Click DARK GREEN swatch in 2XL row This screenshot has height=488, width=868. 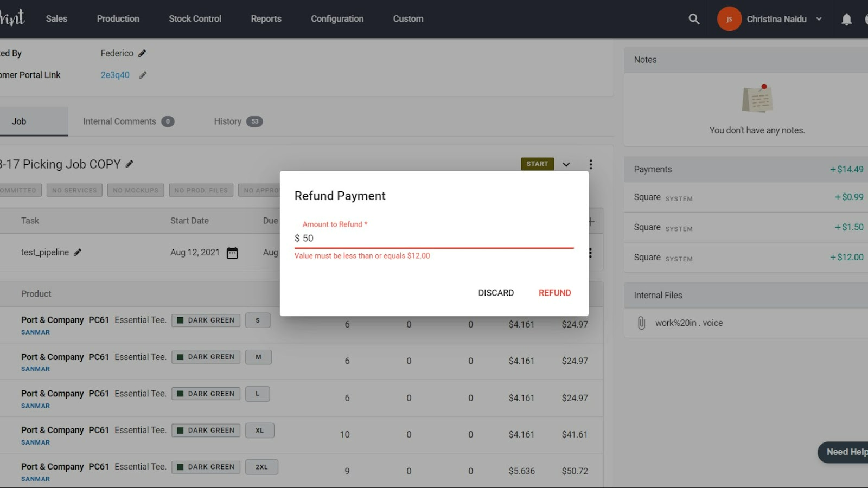206,467
